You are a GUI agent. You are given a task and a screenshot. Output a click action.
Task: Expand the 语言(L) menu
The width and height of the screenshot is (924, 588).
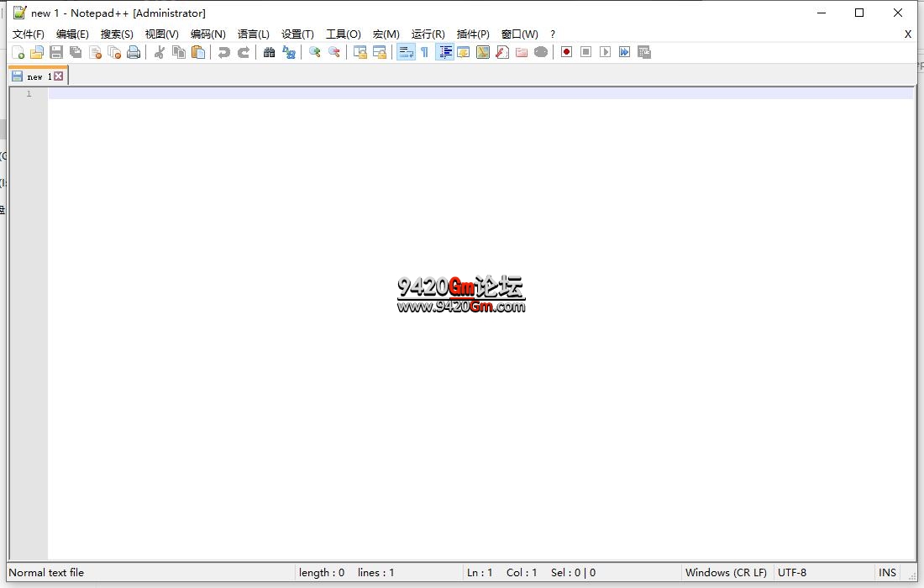(x=254, y=34)
